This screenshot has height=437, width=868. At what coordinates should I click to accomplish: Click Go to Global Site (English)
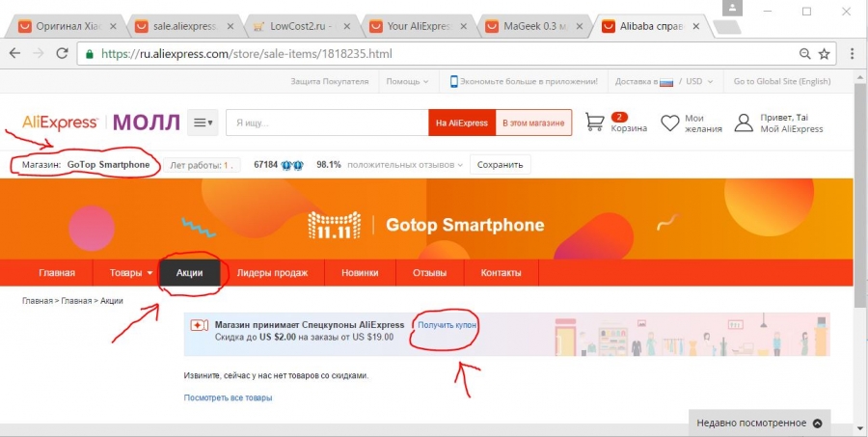[x=782, y=81]
